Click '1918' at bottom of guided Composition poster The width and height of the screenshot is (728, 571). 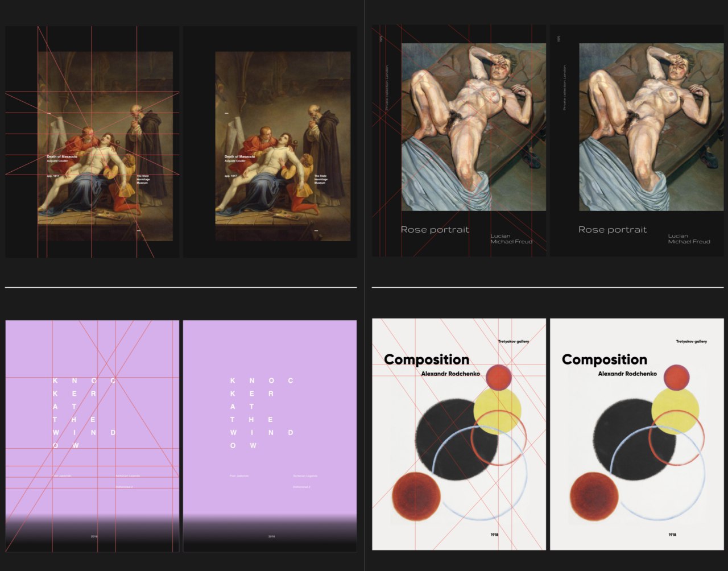point(495,535)
